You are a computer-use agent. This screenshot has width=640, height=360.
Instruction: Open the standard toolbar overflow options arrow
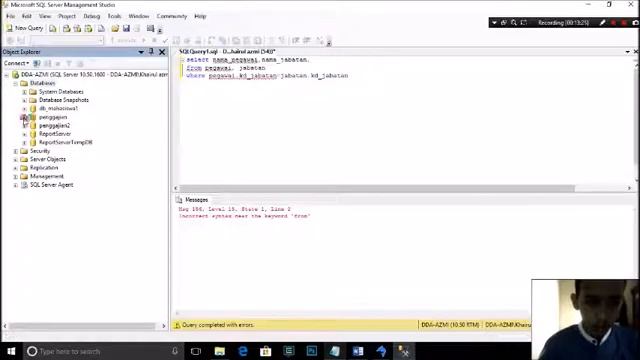[160, 30]
